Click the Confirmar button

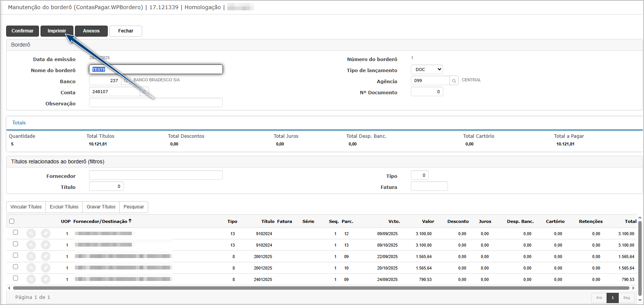click(x=23, y=31)
